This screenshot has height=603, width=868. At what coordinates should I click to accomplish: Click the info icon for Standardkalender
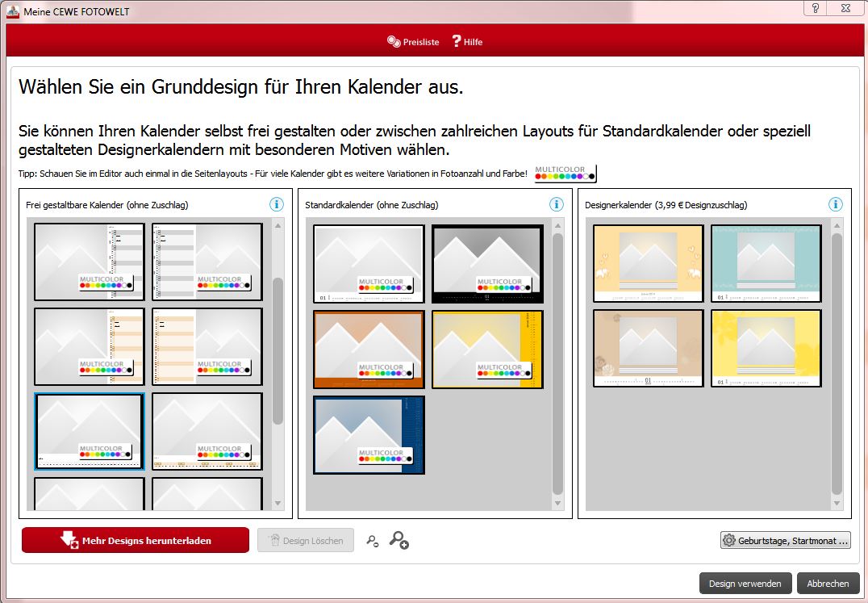pyautogui.click(x=556, y=204)
